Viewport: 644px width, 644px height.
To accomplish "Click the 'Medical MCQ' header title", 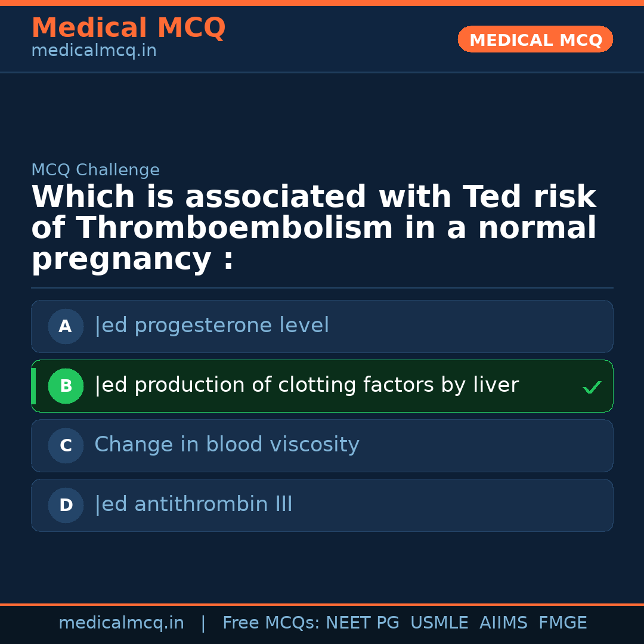I will [128, 28].
